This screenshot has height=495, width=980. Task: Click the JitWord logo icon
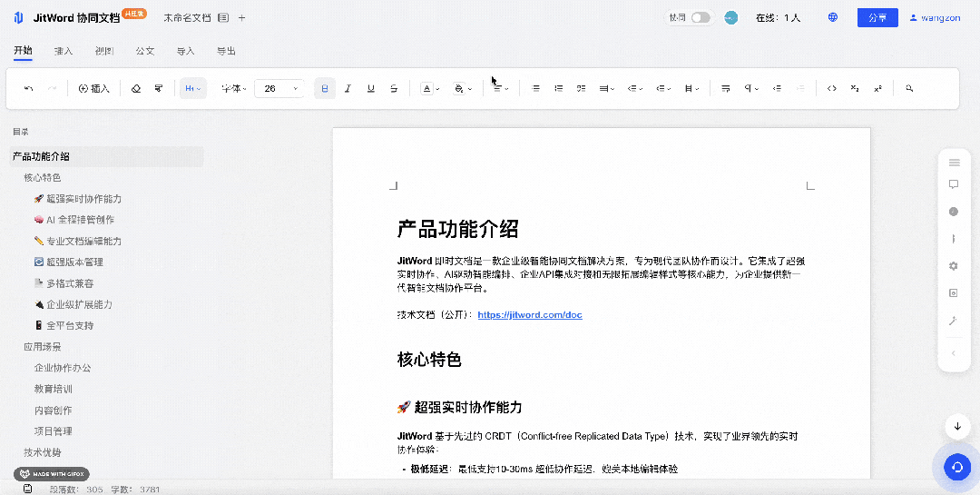[19, 17]
